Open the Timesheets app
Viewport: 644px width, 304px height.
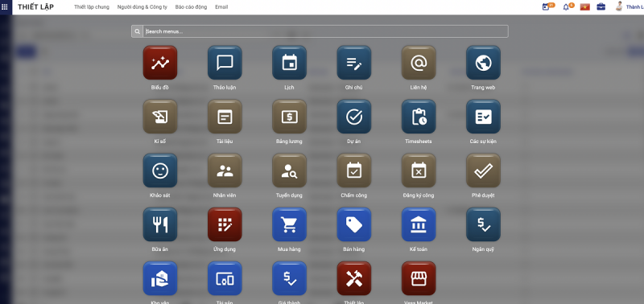click(x=419, y=117)
